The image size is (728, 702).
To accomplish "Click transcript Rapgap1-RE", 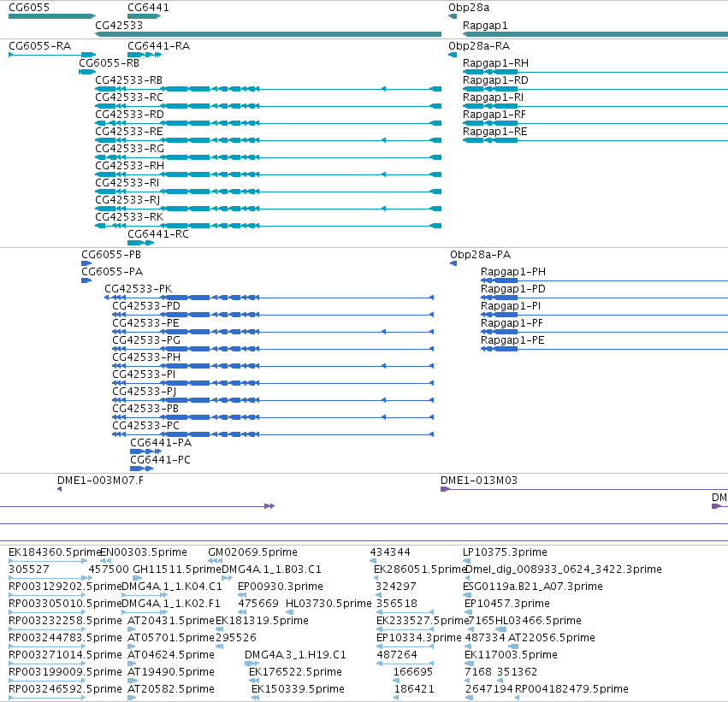I will (x=495, y=132).
